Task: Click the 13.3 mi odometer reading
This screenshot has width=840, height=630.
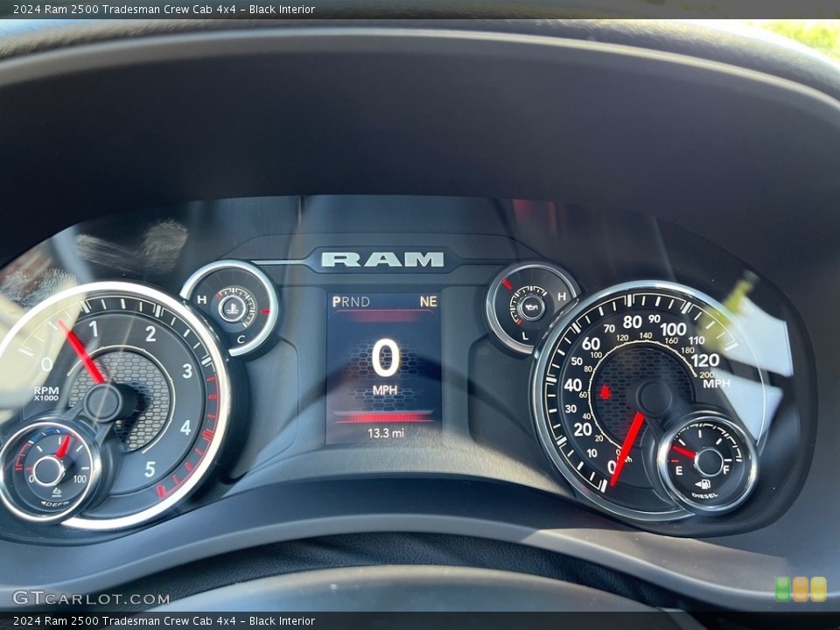Action: pyautogui.click(x=386, y=433)
